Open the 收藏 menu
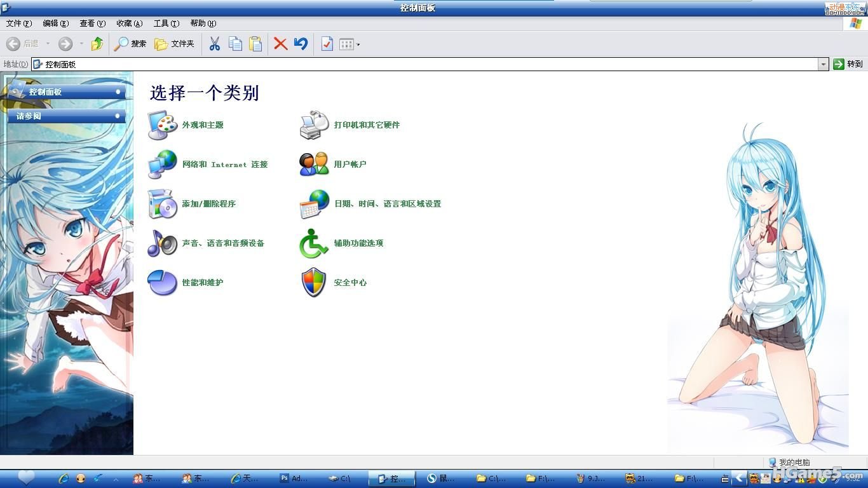The height and width of the screenshot is (488, 868). point(130,24)
